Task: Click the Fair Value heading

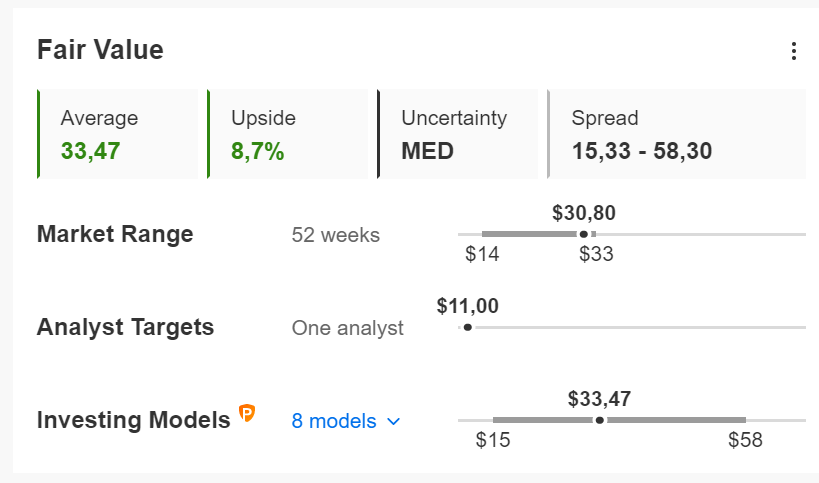Action: click(100, 50)
